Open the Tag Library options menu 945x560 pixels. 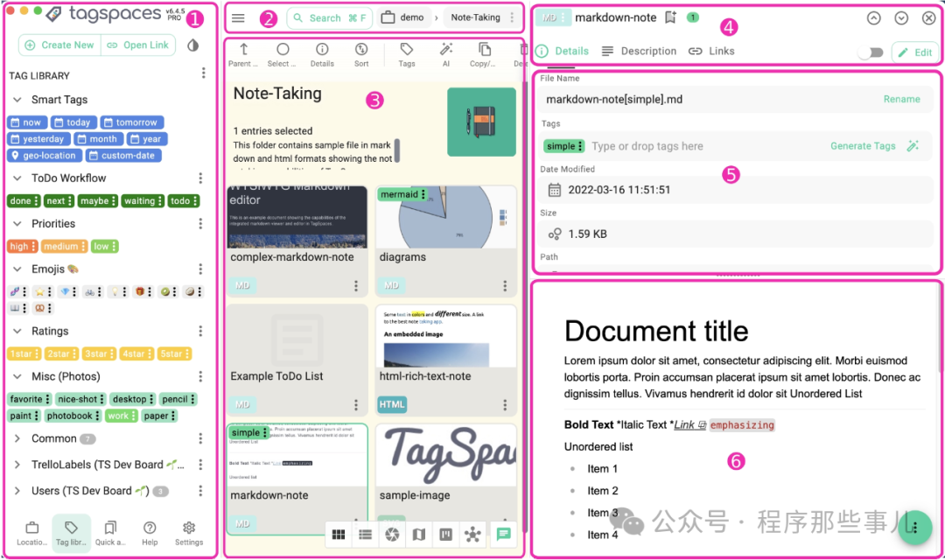tap(204, 73)
